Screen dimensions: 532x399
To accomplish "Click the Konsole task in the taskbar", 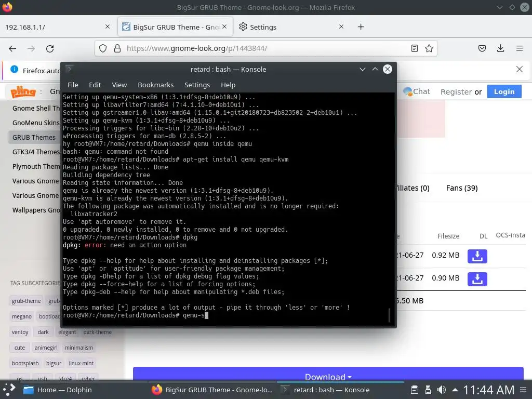I will pyautogui.click(x=341, y=390).
